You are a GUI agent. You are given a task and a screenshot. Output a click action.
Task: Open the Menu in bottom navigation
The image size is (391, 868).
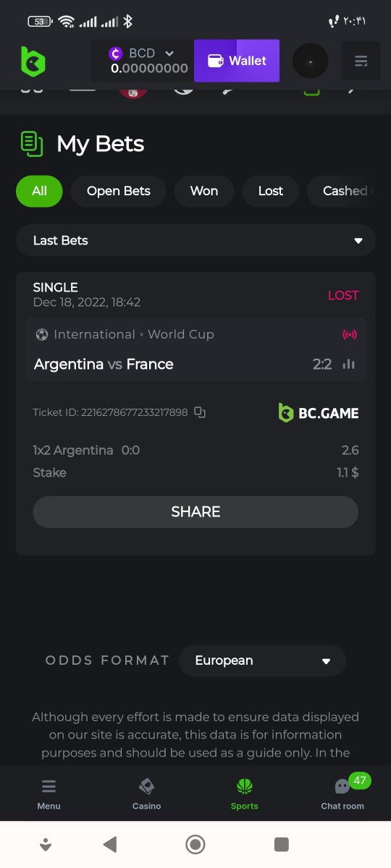click(49, 793)
